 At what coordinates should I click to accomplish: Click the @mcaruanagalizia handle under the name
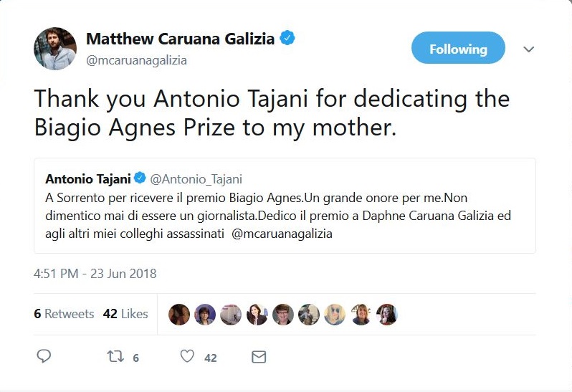(136, 60)
